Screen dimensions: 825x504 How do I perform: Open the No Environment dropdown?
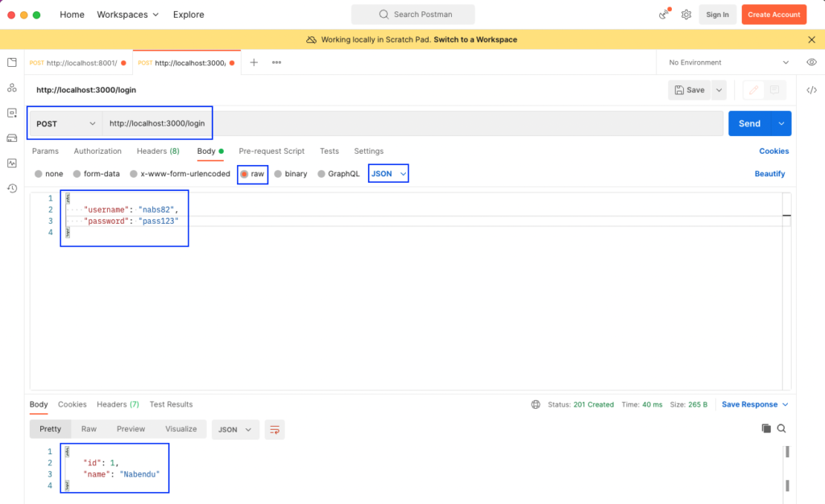tap(728, 63)
